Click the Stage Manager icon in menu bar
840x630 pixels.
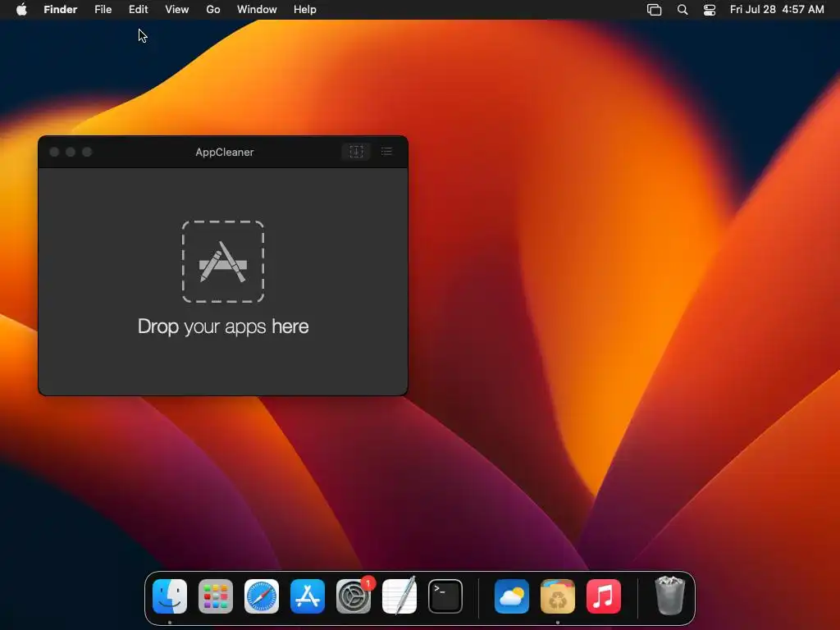click(x=654, y=10)
